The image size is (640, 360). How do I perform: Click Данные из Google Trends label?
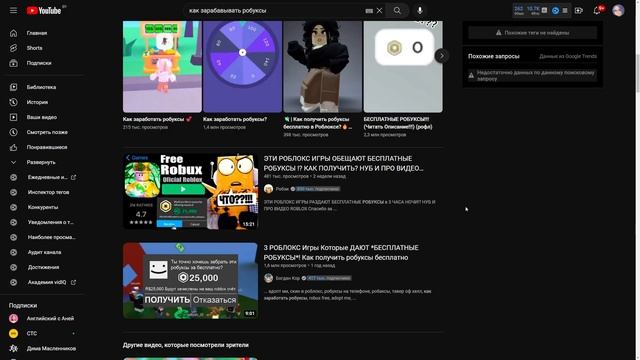click(568, 56)
